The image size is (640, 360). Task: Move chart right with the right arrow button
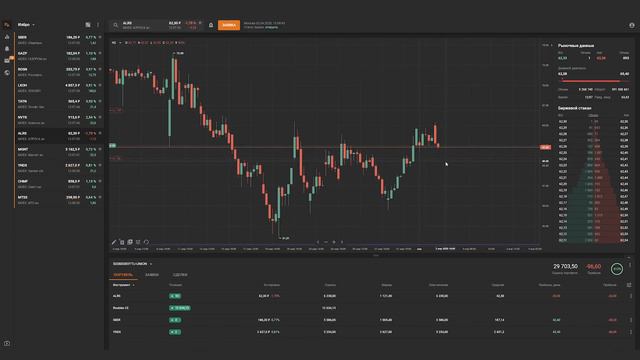pyautogui.click(x=342, y=242)
